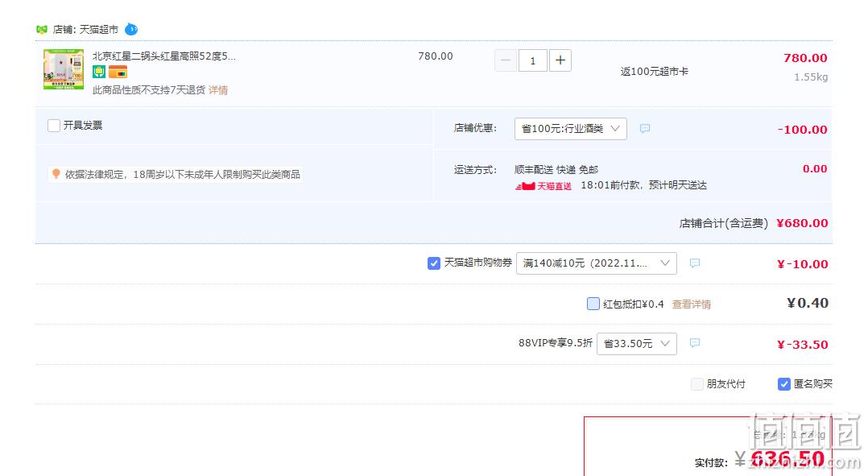Click the ¥680.00 store total amount

(x=802, y=223)
